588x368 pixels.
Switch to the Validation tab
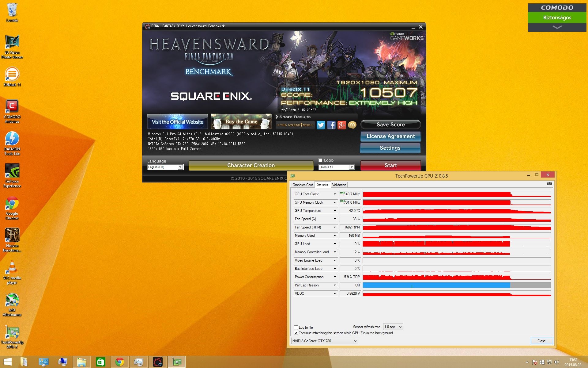tap(339, 185)
